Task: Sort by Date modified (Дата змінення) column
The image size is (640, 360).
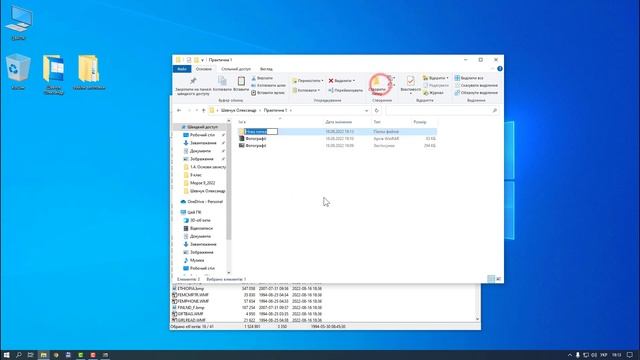Action: 338,122
